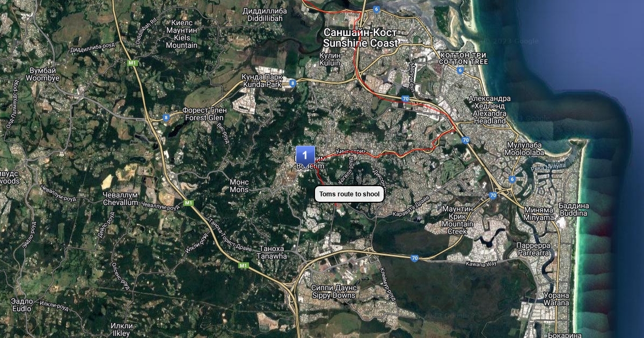Click the M1 shield near Chevallum road
644x338 pixels.
tap(188, 203)
